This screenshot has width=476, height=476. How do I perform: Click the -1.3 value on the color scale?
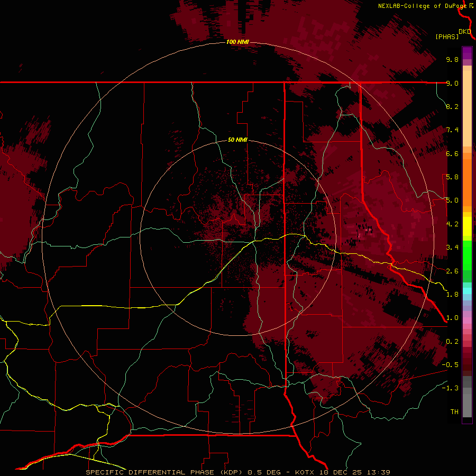[450, 388]
